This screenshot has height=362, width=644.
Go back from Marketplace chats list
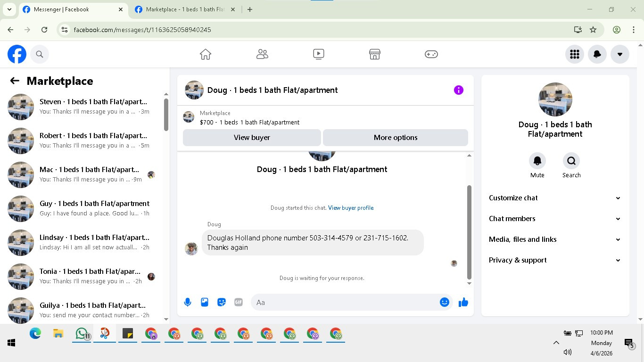click(x=15, y=81)
